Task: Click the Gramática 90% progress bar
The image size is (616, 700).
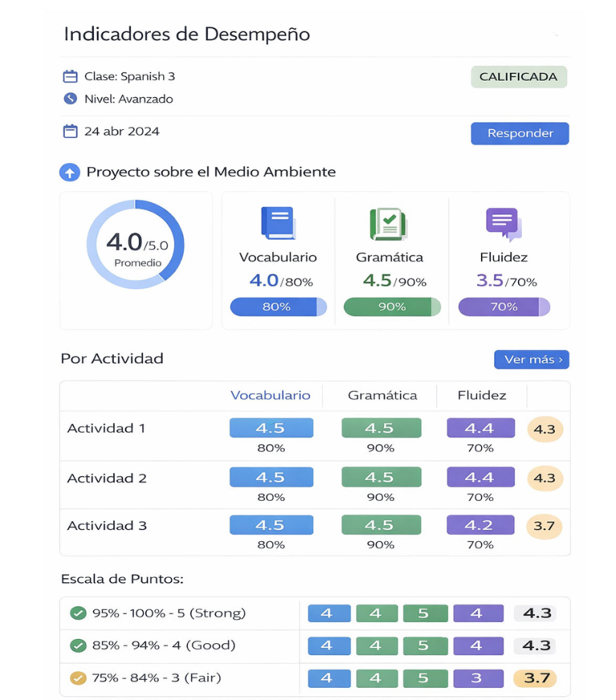Action: (x=391, y=307)
